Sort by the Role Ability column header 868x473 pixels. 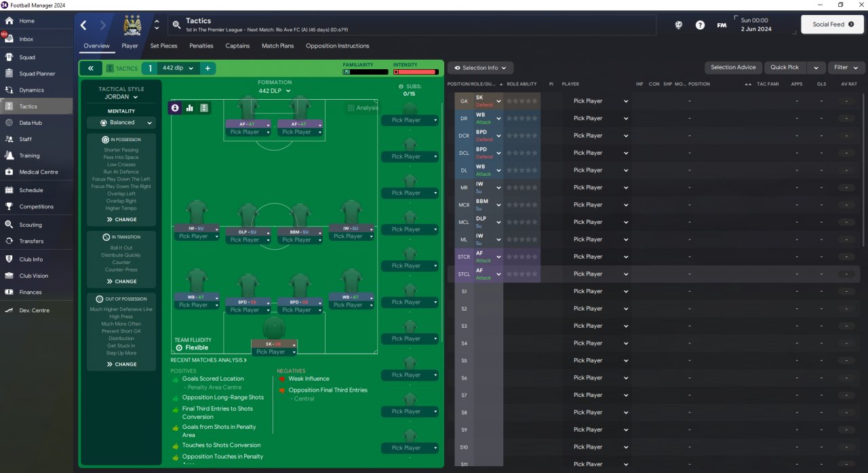coord(522,84)
